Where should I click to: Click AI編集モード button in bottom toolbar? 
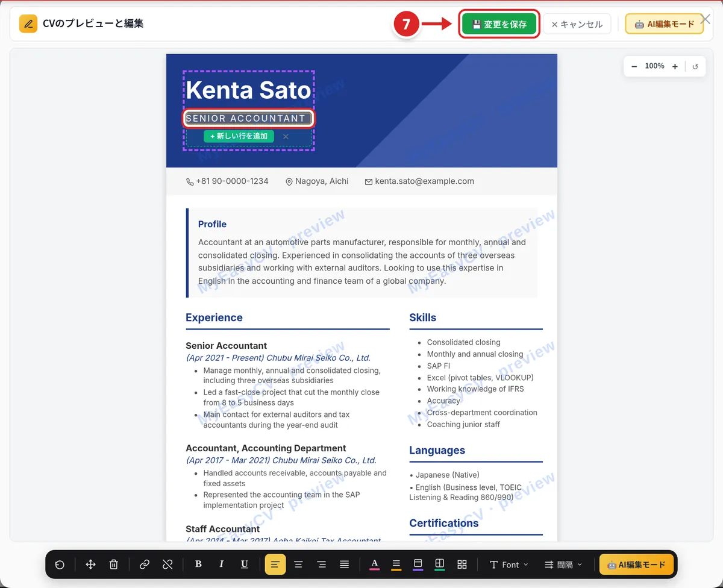[636, 565]
